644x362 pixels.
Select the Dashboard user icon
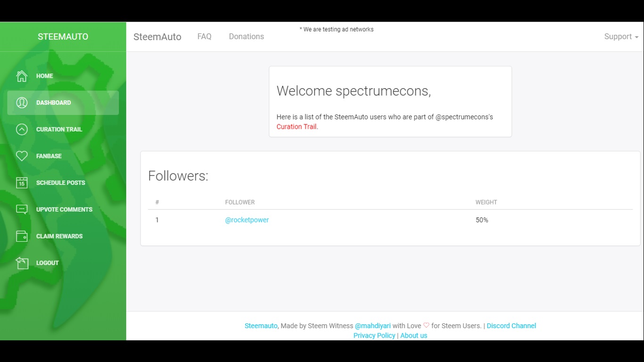tap(22, 103)
